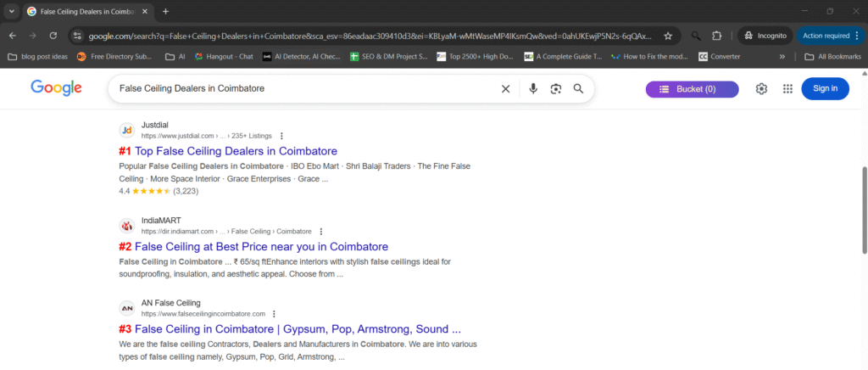
Task: Open more options for IndiaMART result
Action: tap(321, 231)
